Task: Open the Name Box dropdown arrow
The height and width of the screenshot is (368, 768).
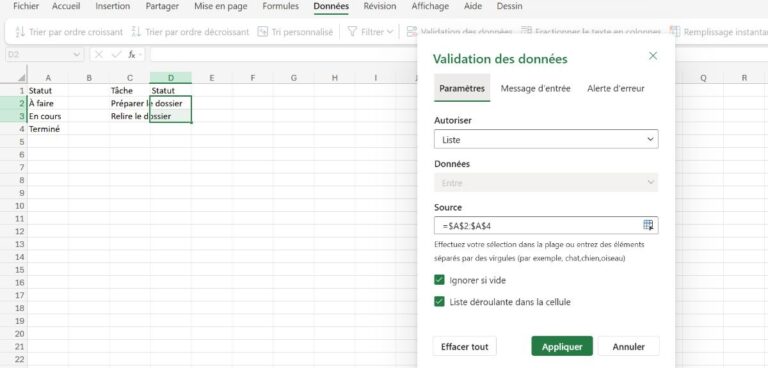Action: [x=76, y=55]
